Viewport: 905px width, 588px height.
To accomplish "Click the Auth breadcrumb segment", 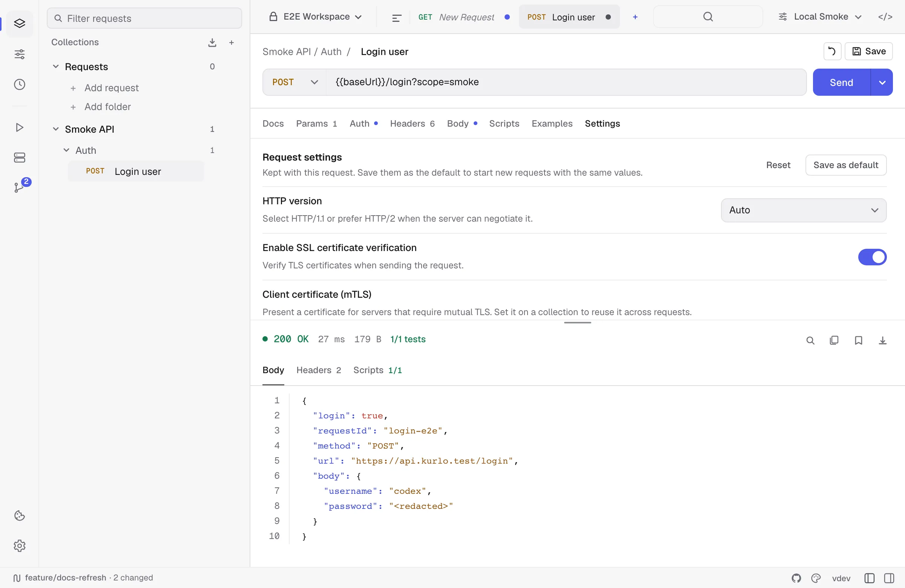I will (331, 52).
